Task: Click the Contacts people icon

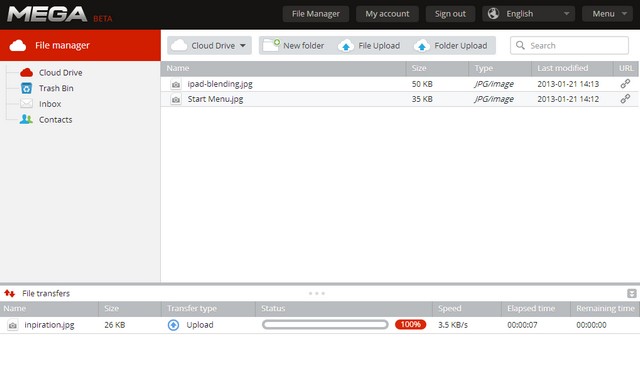Action: point(26,119)
